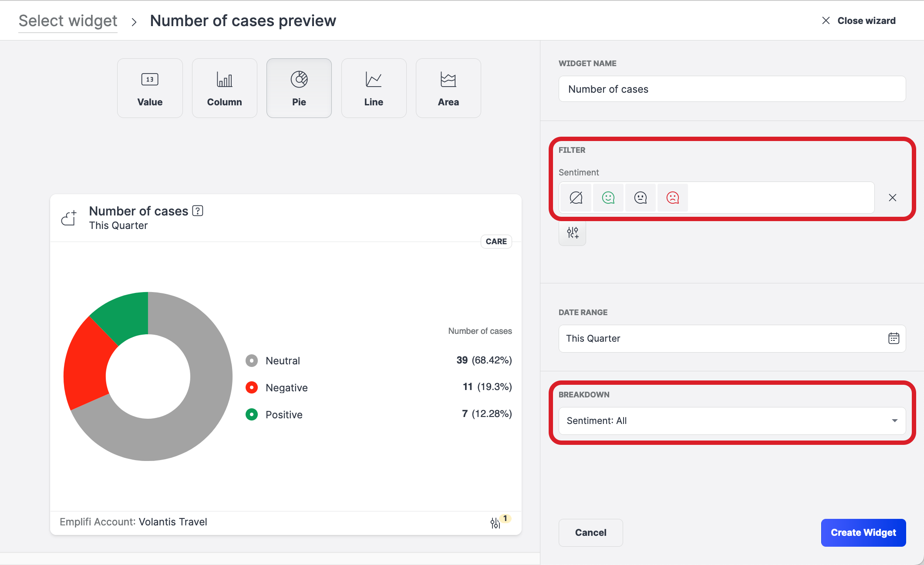Open the This Quarter date range selector
The height and width of the screenshot is (565, 924).
coord(723,338)
